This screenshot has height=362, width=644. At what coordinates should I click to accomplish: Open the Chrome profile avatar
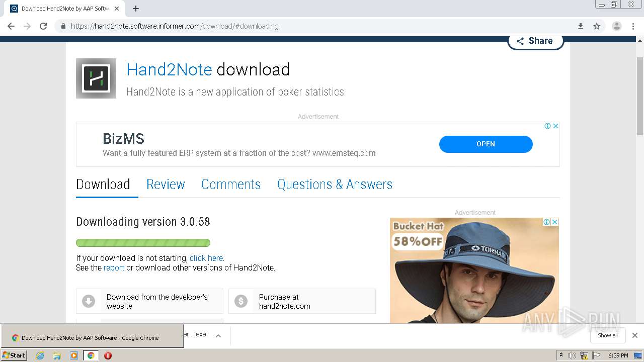[x=617, y=26]
